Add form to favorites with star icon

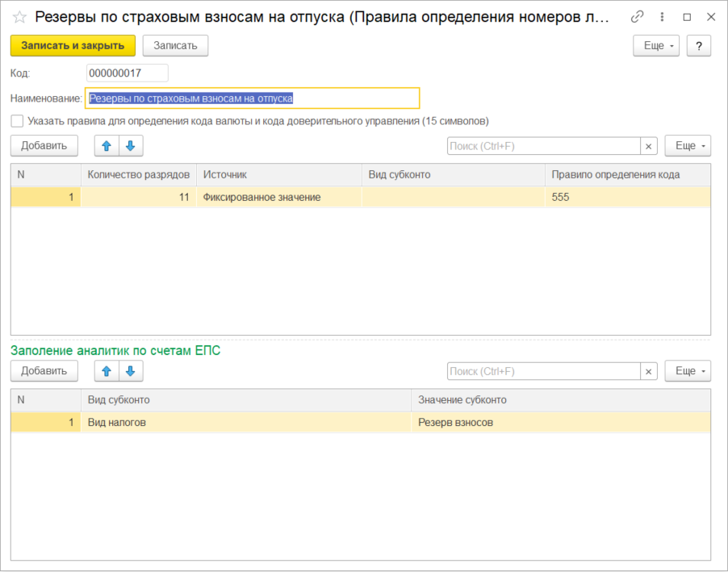[19, 17]
